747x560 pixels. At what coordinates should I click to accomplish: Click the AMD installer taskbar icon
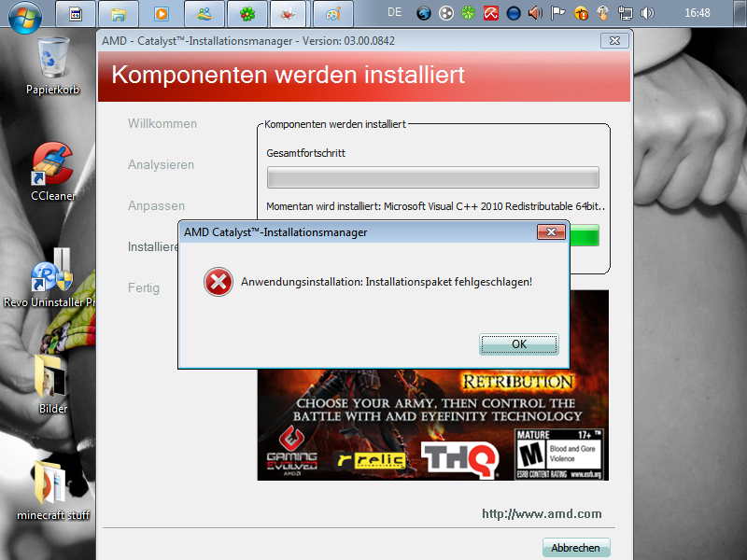pos(288,14)
